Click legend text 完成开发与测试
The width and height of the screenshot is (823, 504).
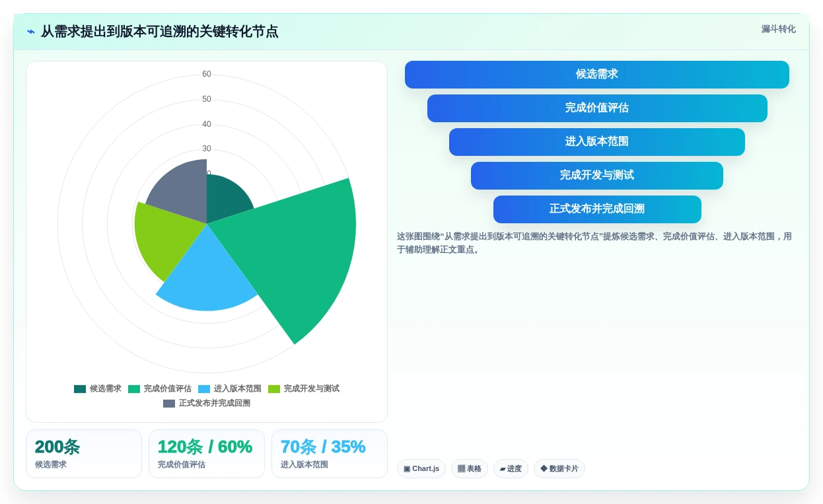312,389
